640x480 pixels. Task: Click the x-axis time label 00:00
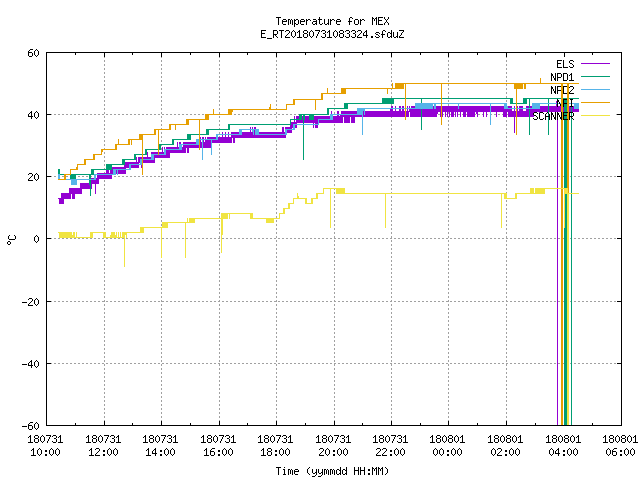[448, 452]
